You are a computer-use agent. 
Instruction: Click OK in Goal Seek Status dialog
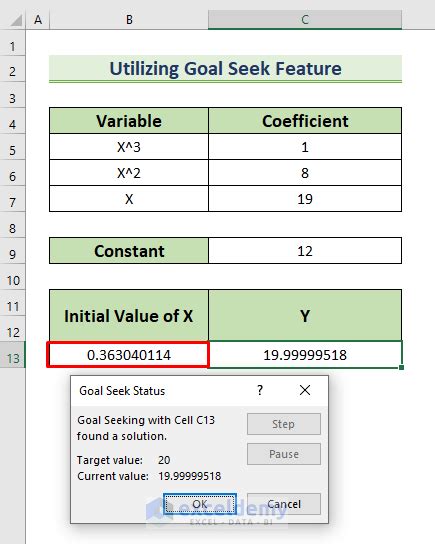[x=200, y=504]
